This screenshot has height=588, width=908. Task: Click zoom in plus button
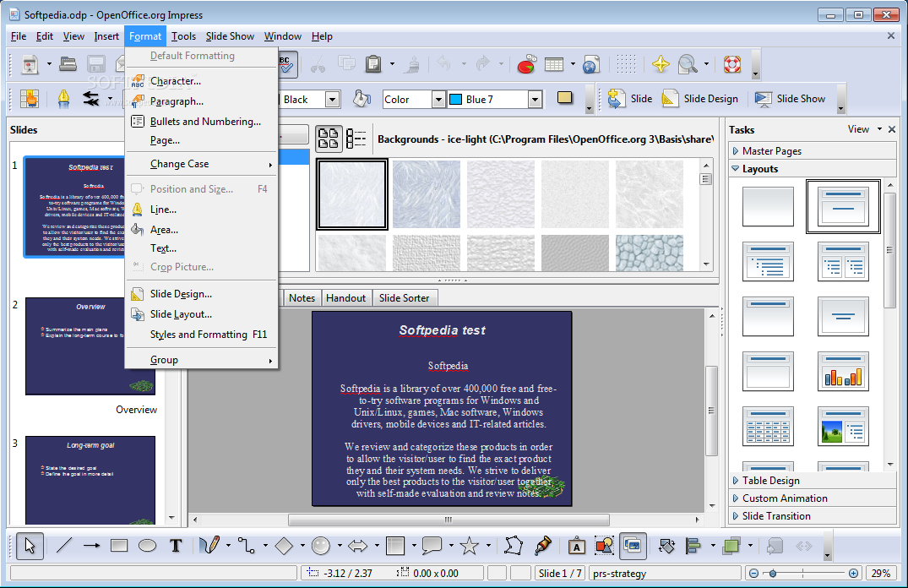tap(853, 574)
